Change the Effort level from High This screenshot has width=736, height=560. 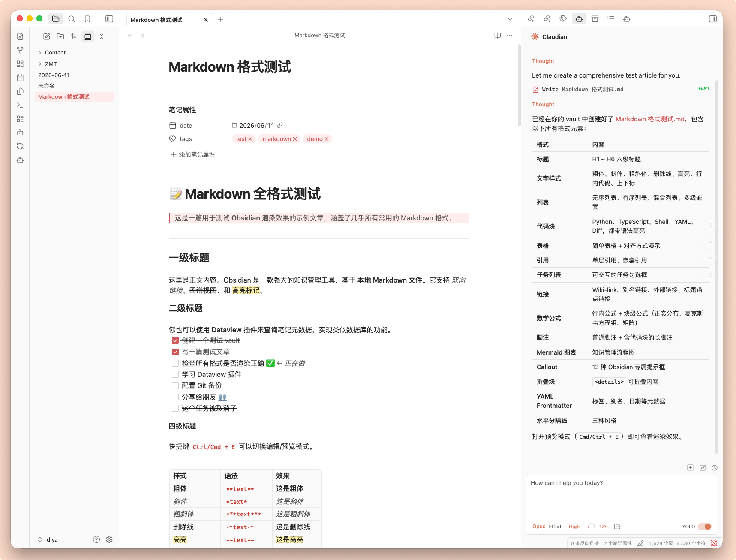coord(574,527)
